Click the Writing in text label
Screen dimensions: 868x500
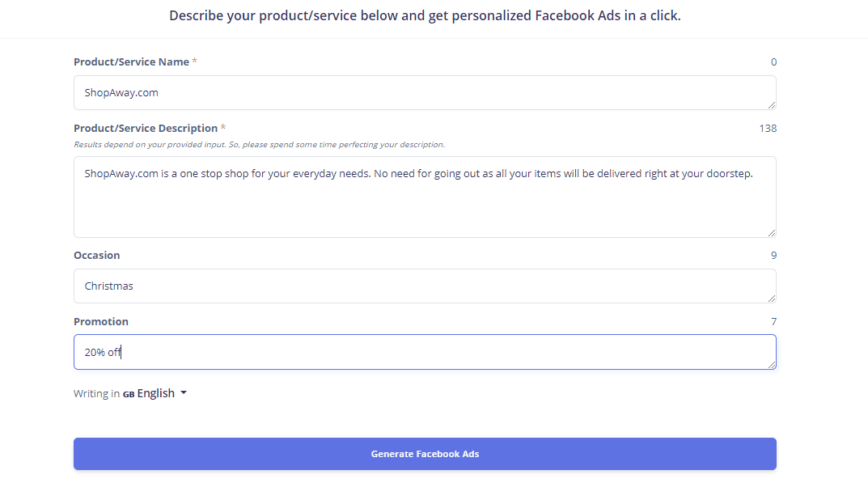click(x=97, y=394)
